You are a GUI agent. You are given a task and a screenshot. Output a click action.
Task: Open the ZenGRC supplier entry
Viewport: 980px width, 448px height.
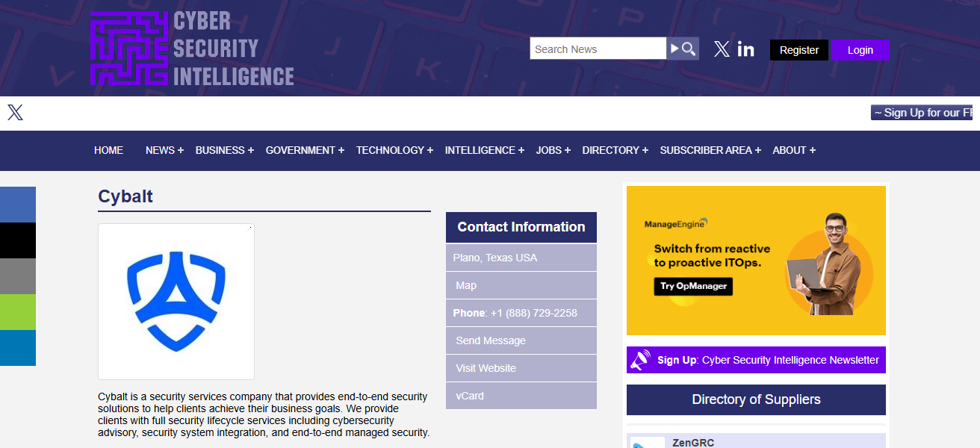(693, 443)
